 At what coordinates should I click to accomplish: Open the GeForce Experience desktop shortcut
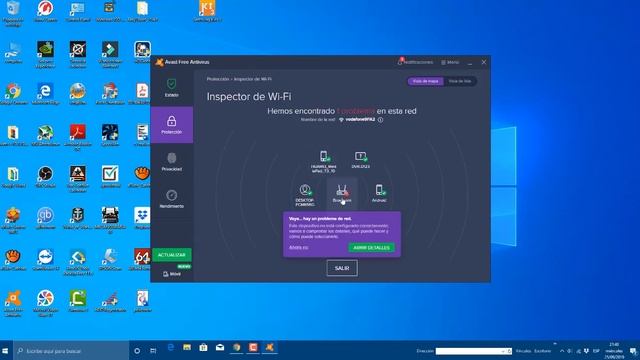45,54
